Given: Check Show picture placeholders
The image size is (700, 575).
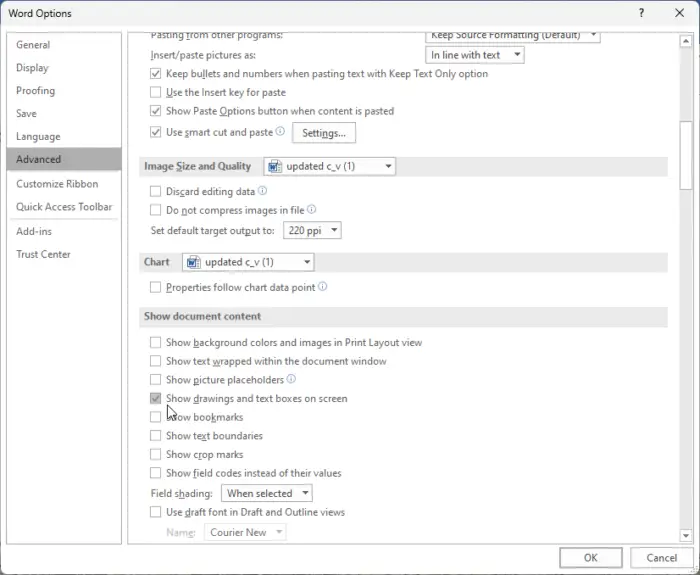Looking at the screenshot, I should point(155,379).
